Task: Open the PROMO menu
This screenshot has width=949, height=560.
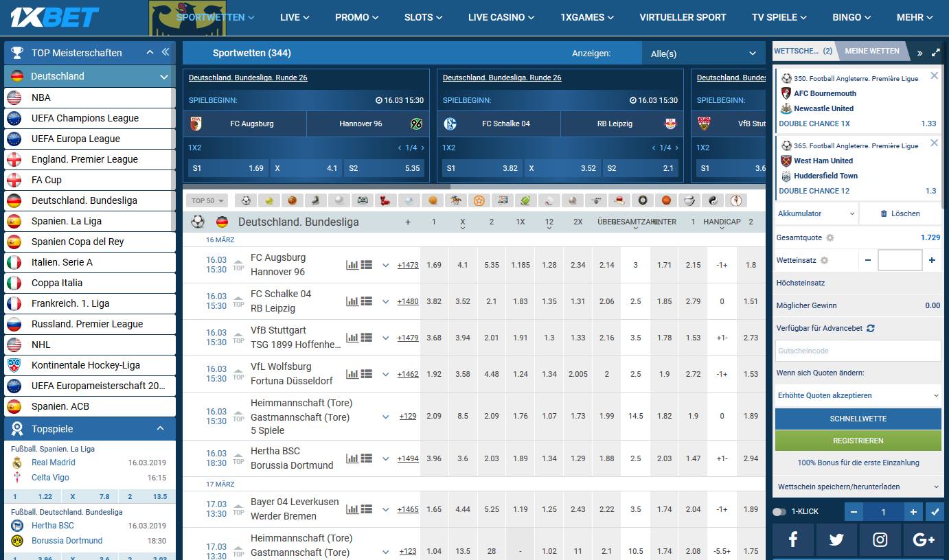Action: (357, 17)
